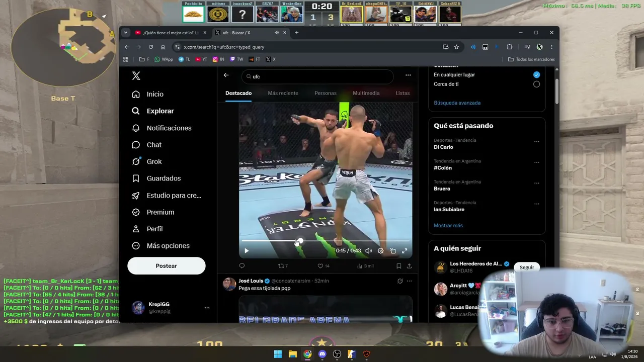Screen dimensions: 644x362
Task: Go back using the search page arrow
Action: 226,75
